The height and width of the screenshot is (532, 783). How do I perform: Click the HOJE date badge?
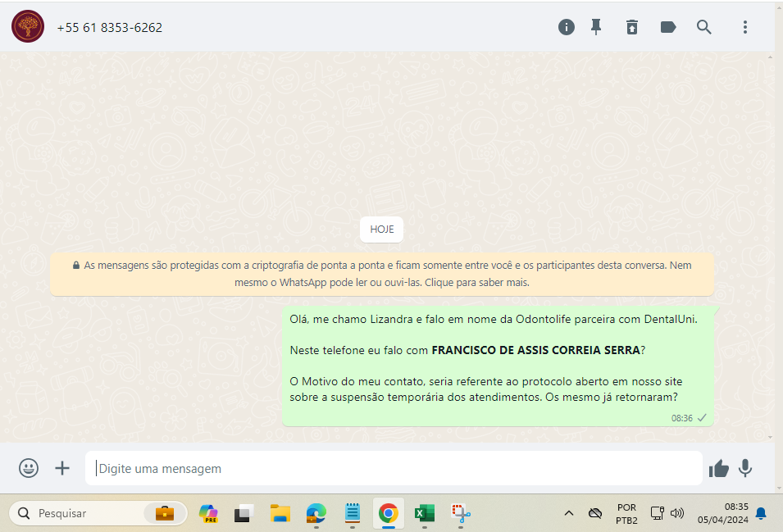382,230
